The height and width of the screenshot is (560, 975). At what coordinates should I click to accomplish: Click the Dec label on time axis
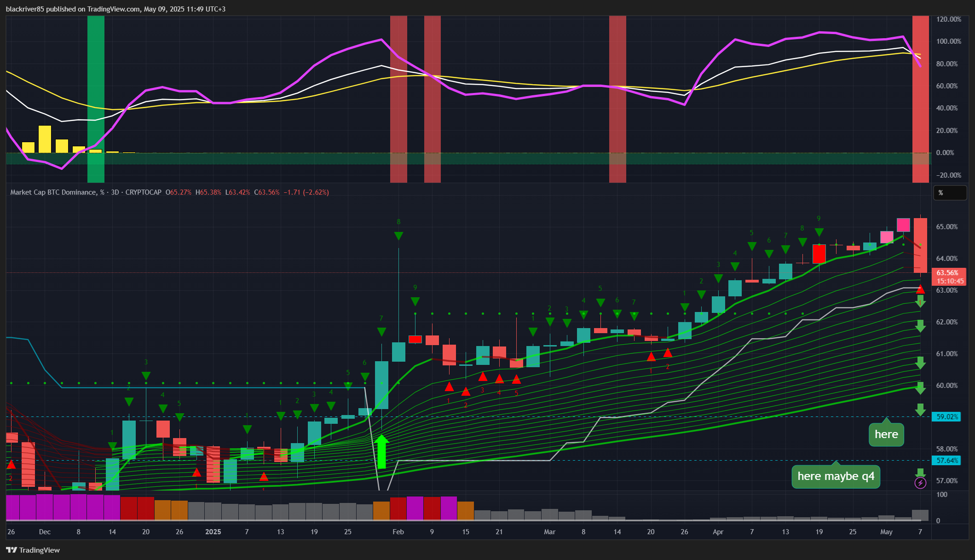(45, 532)
